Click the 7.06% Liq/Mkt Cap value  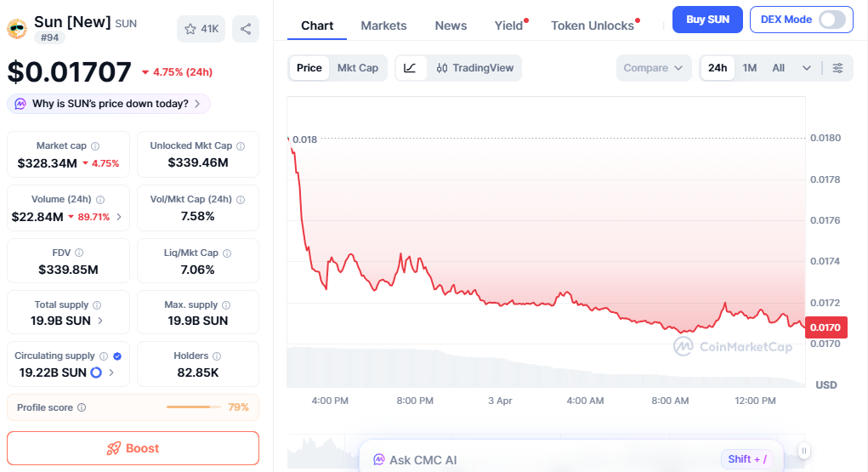click(x=197, y=270)
